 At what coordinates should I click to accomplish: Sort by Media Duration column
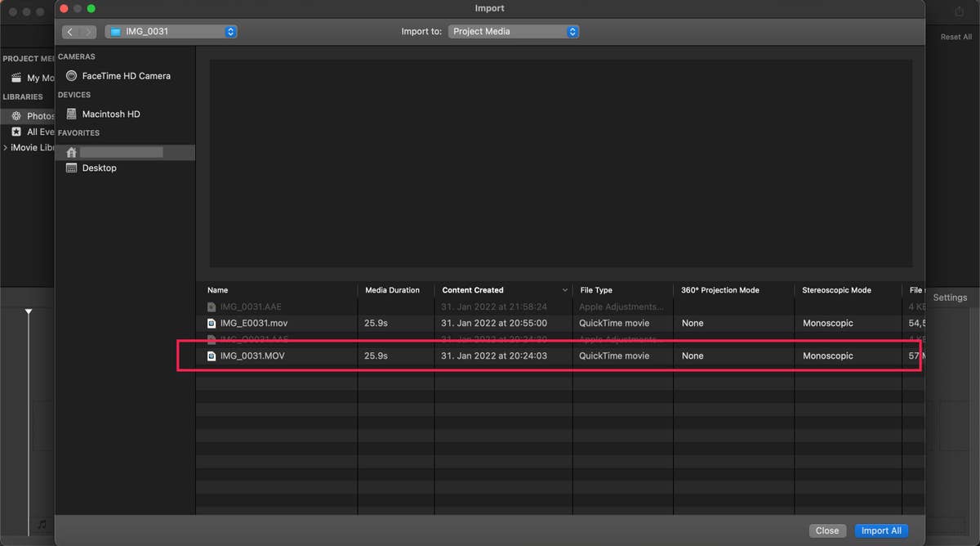pos(392,290)
